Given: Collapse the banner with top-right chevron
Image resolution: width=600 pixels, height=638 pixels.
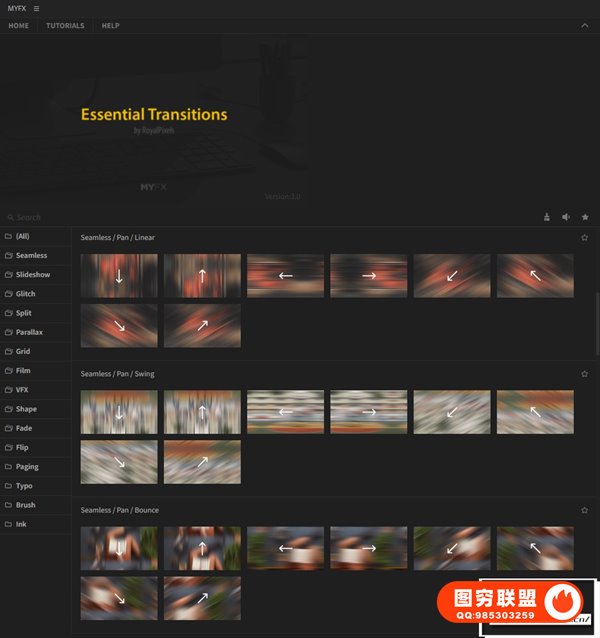Looking at the screenshot, I should [x=585, y=26].
